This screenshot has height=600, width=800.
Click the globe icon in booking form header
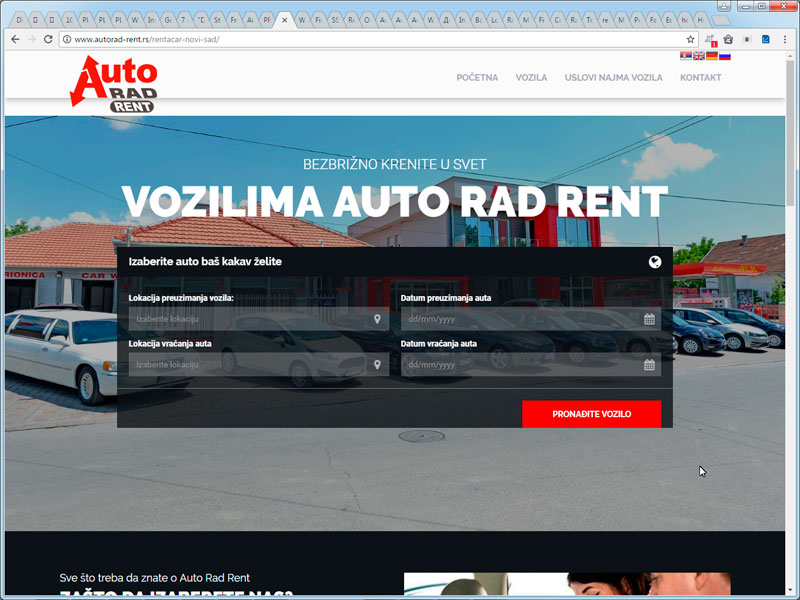tap(655, 262)
